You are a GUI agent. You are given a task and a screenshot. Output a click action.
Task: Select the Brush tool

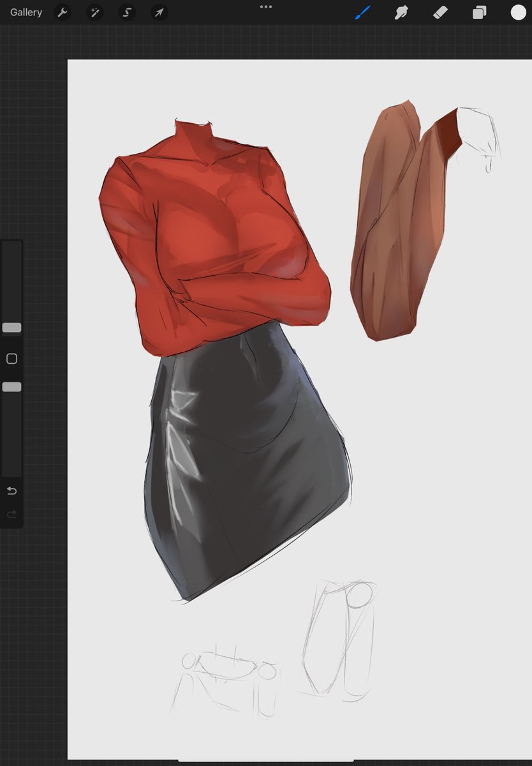click(363, 12)
